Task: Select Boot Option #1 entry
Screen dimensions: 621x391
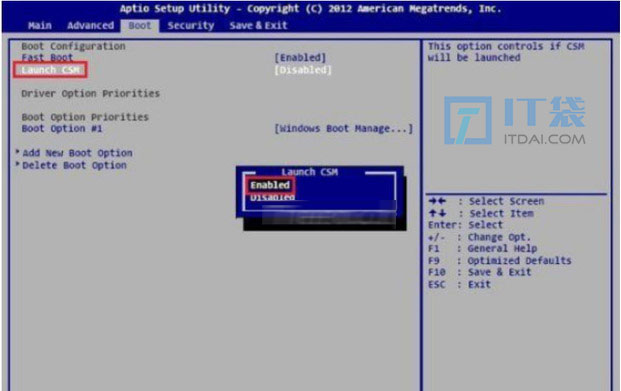Action: coord(62,129)
